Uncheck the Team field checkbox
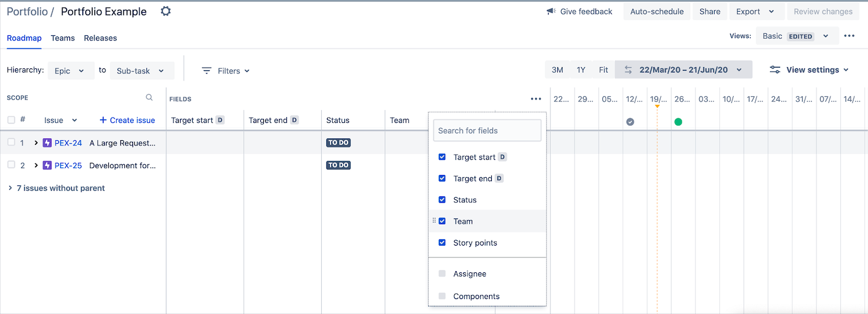 pos(442,221)
